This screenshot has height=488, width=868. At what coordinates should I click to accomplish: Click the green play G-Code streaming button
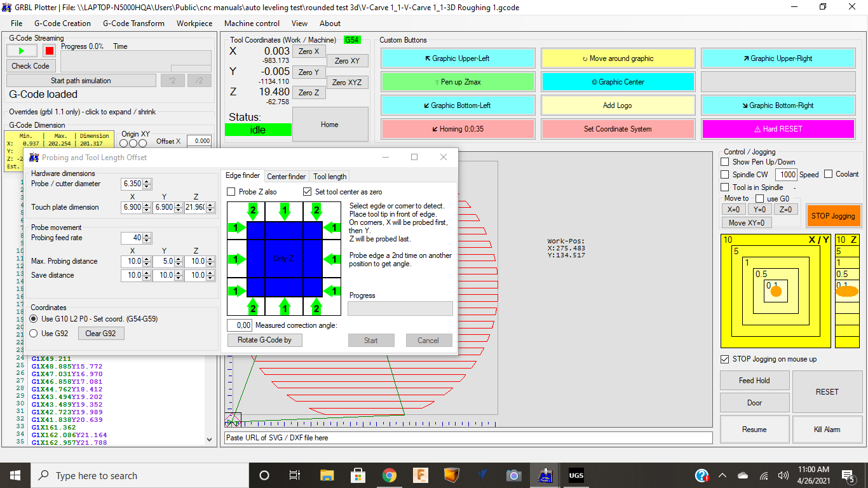pos(22,51)
